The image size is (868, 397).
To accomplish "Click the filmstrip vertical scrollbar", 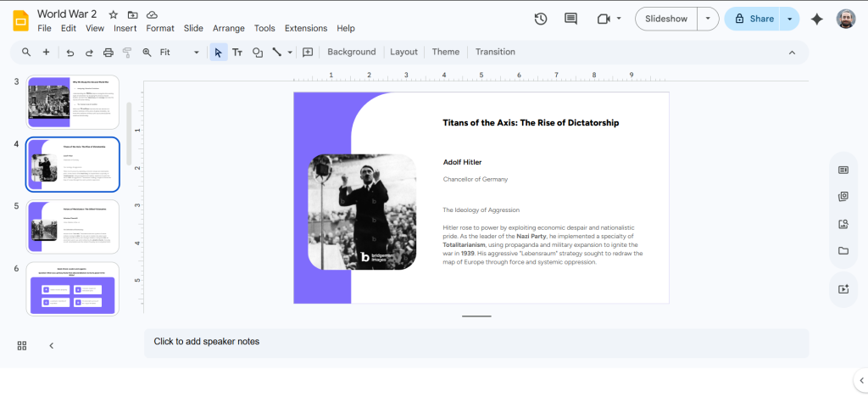I will click(129, 134).
